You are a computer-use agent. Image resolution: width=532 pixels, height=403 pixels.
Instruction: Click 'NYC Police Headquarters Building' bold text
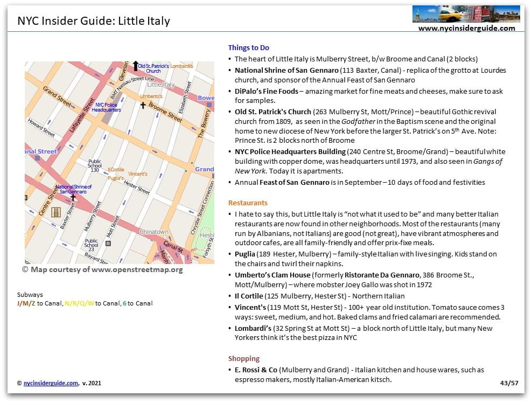[290, 151]
